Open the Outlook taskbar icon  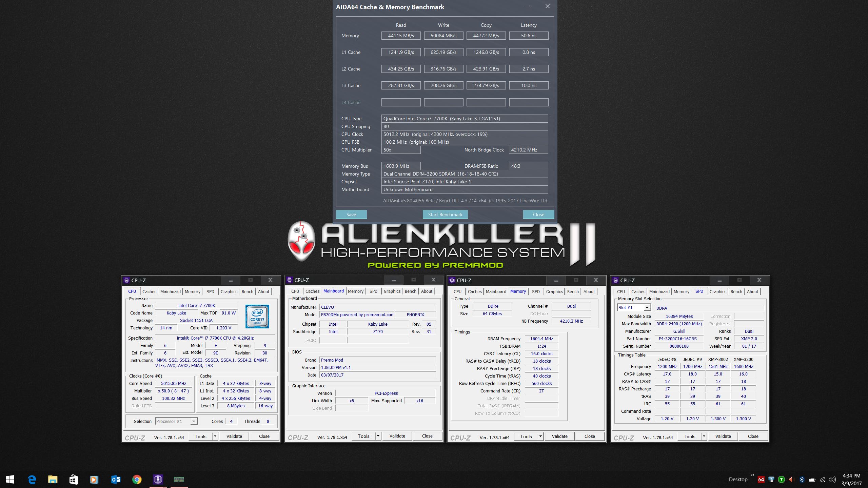[116, 479]
